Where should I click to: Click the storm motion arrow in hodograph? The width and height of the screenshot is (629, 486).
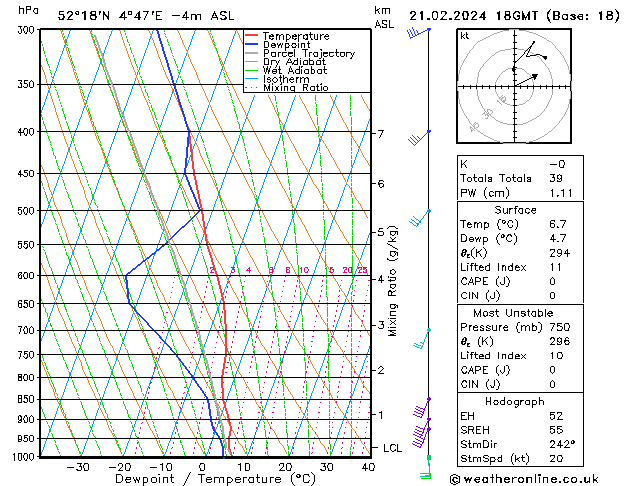[x=526, y=79]
